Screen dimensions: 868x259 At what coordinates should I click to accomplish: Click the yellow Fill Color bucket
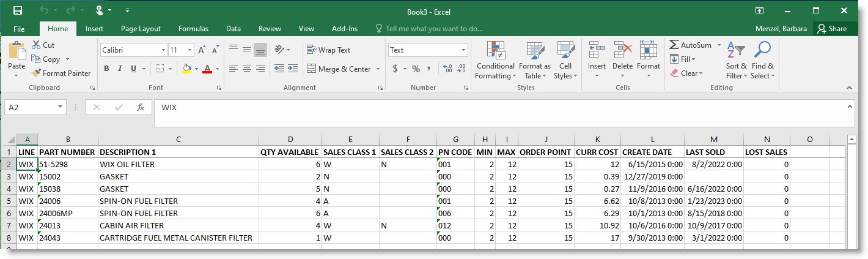(187, 69)
